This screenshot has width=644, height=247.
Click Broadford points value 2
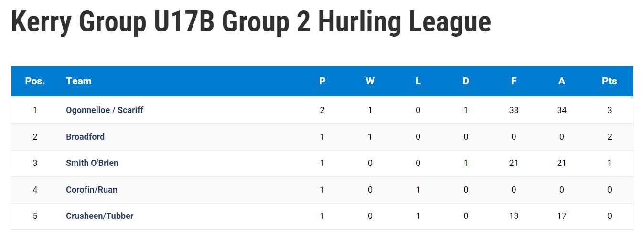pos(610,137)
